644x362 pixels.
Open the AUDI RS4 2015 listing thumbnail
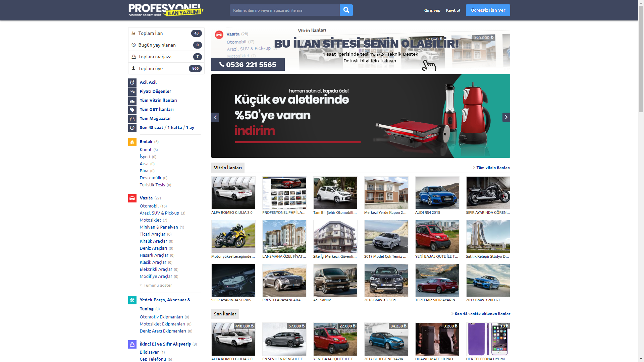[x=437, y=193]
